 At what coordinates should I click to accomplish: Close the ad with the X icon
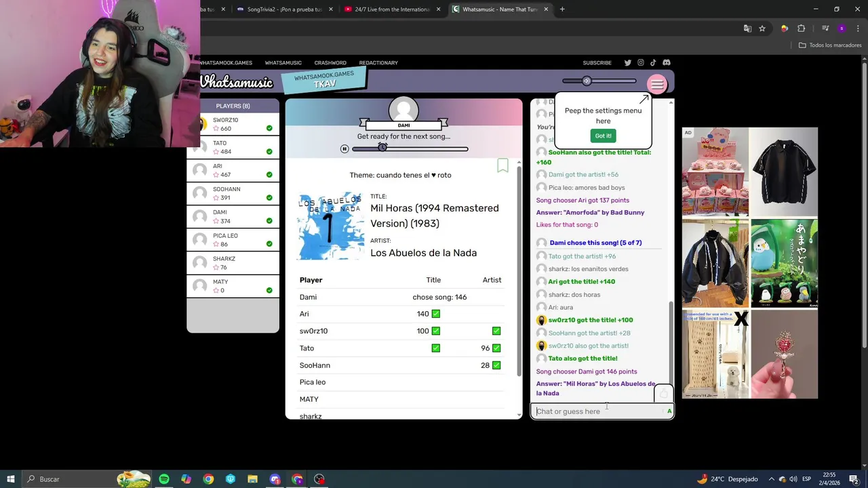point(741,319)
